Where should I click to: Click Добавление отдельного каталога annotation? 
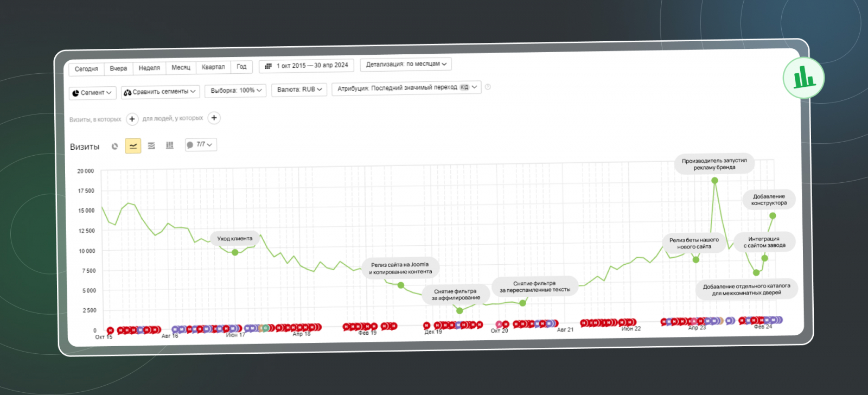(x=746, y=289)
